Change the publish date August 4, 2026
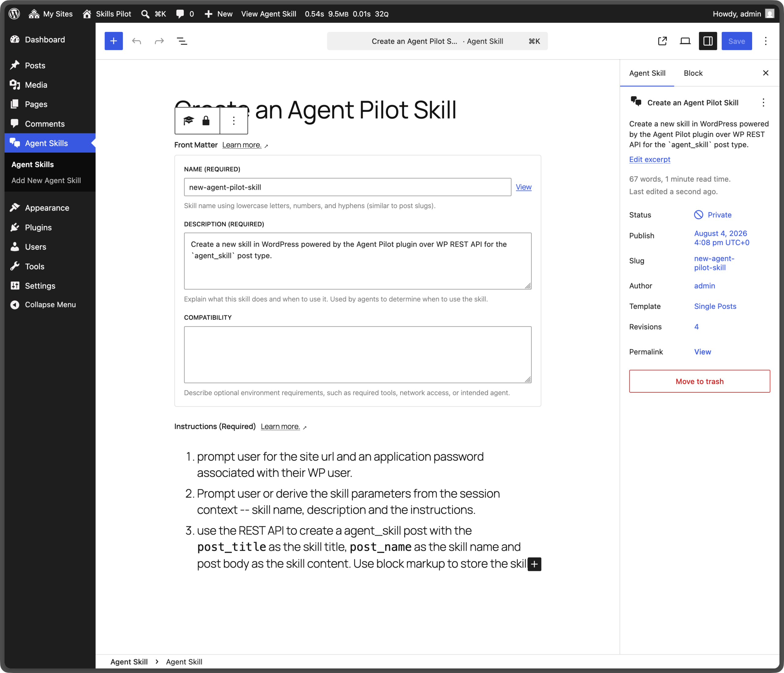 (x=722, y=238)
